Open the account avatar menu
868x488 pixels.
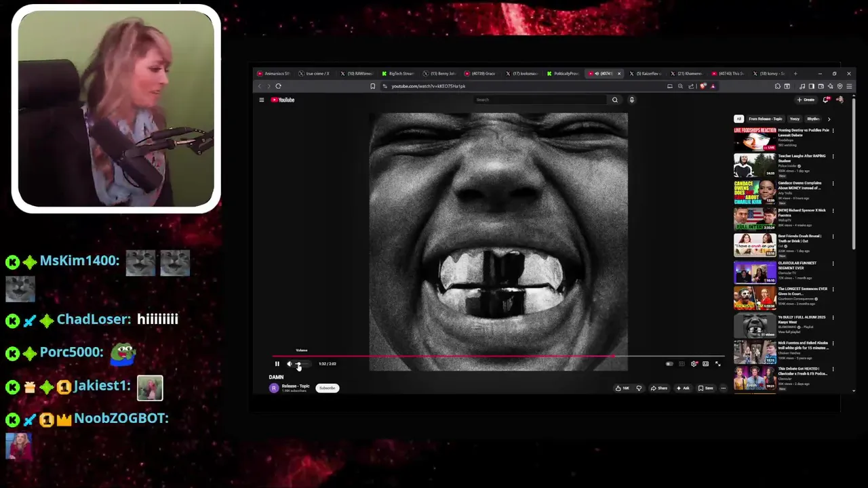[840, 100]
